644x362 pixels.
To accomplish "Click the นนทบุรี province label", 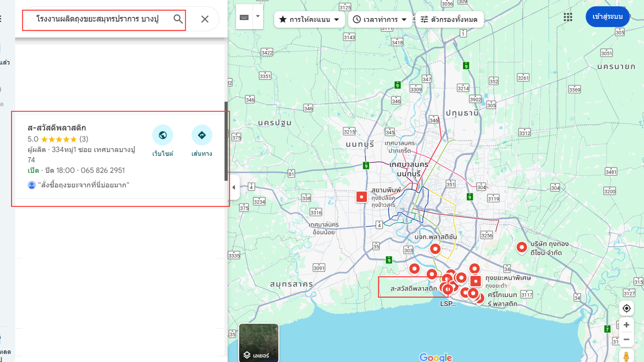I will point(360,144).
